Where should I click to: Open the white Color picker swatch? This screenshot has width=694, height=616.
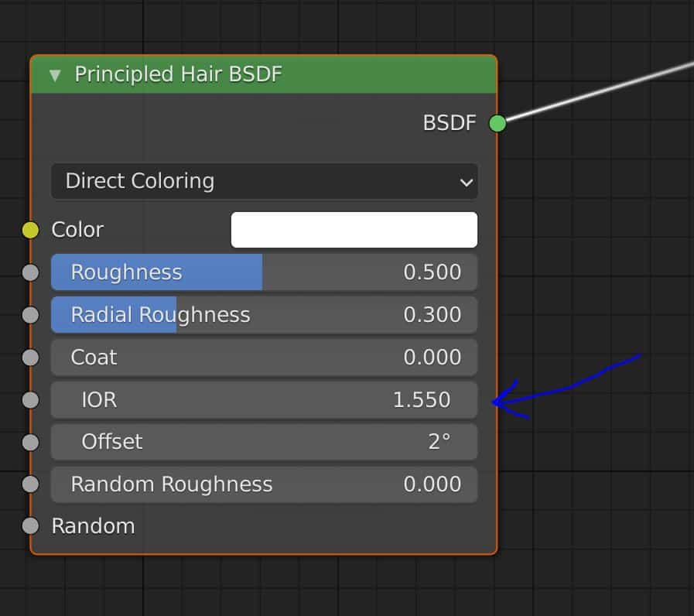click(354, 229)
